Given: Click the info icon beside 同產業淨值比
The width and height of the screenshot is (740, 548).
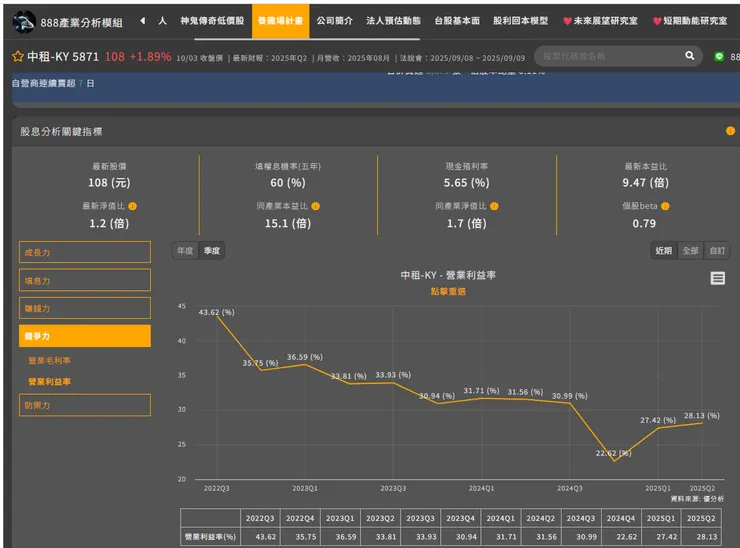Looking at the screenshot, I should pos(494,206).
